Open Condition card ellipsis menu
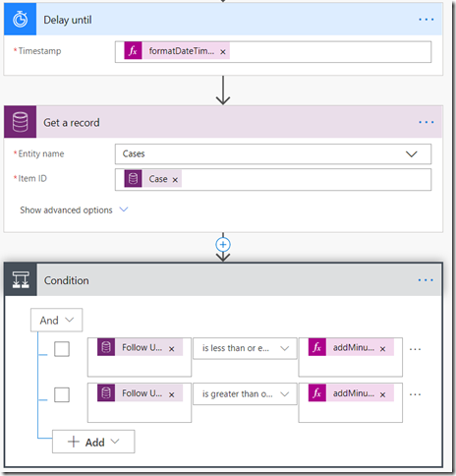Viewport: 456px width, 476px height. click(x=426, y=280)
